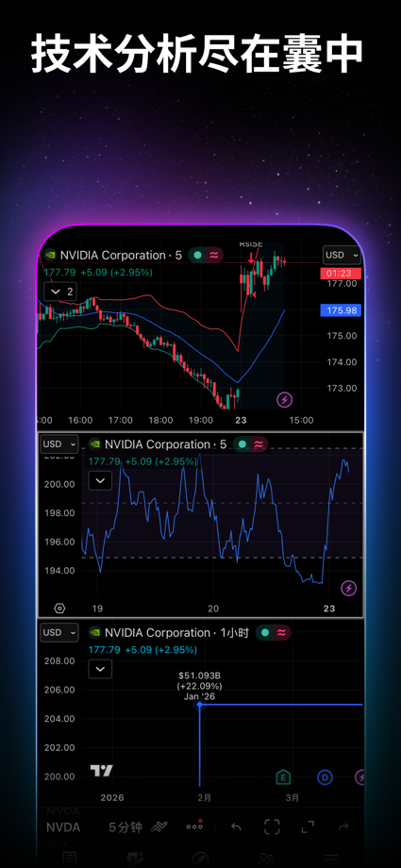Tap the lightning icon in bottom chart
The width and height of the screenshot is (401, 868).
coord(360,777)
